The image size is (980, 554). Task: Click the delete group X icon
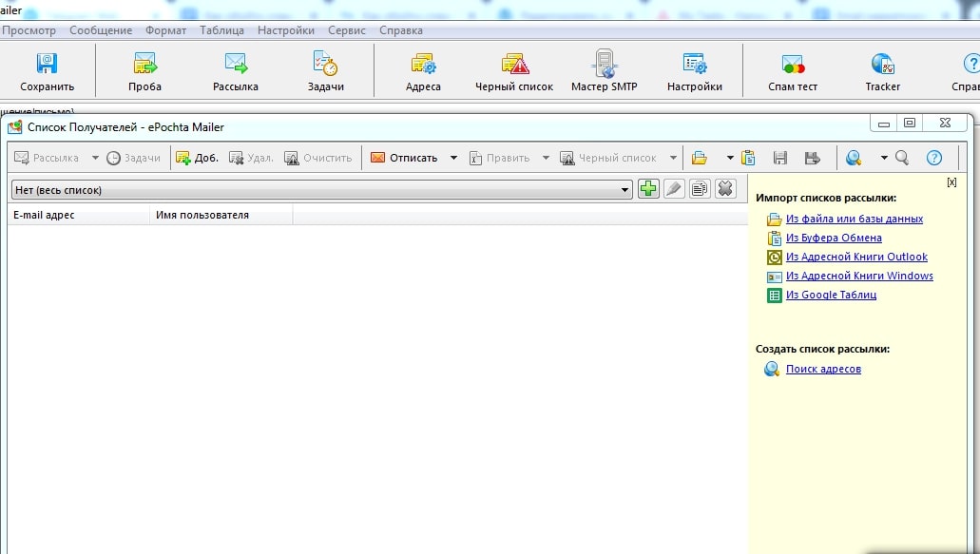[x=725, y=189]
